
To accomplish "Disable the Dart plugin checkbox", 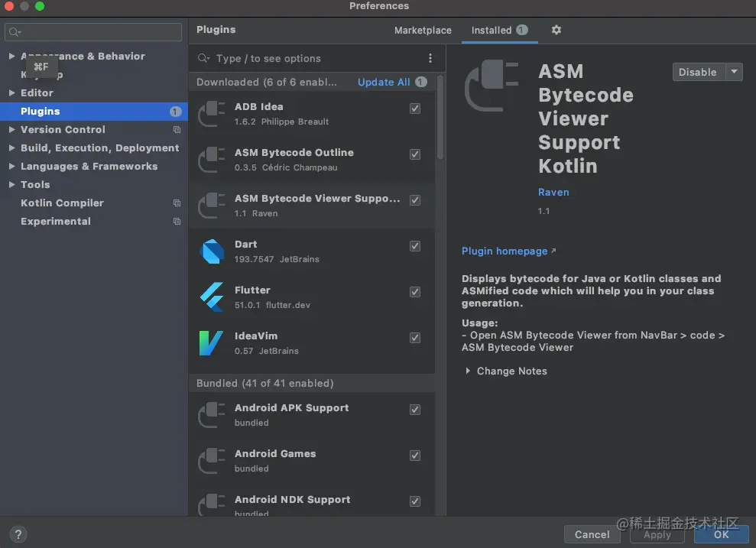I will [x=414, y=246].
